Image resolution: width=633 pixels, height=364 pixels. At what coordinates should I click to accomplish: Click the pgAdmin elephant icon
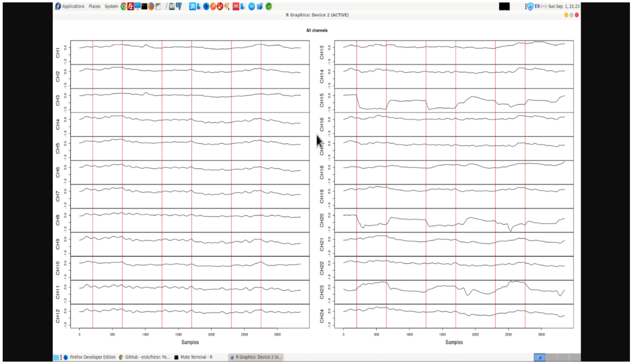tap(179, 6)
